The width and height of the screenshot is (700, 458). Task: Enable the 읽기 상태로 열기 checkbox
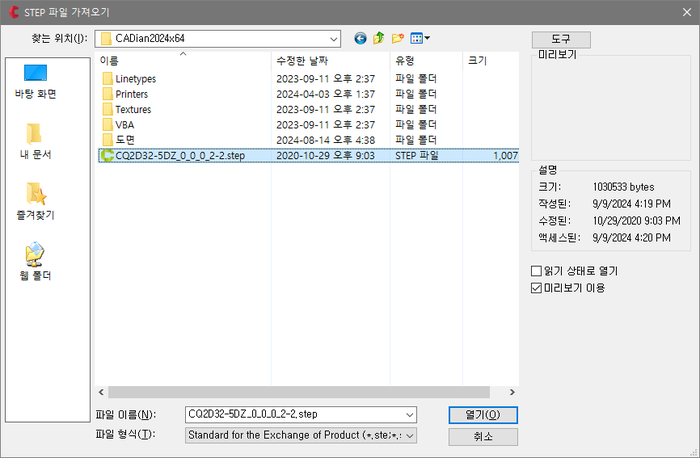click(536, 271)
